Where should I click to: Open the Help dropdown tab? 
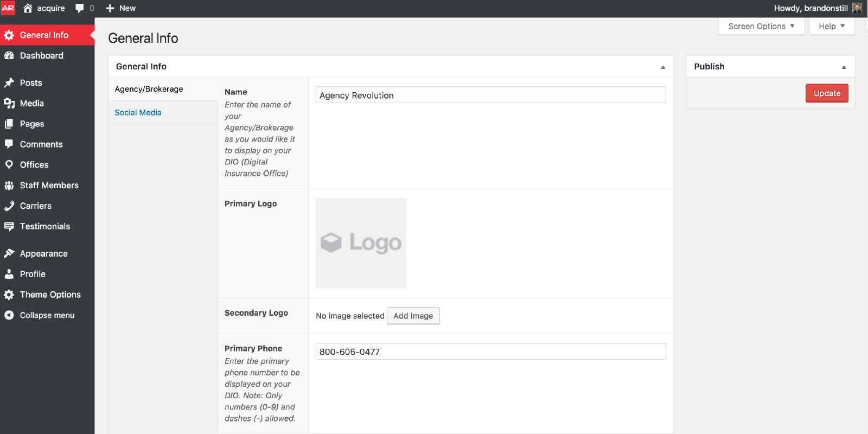832,26
